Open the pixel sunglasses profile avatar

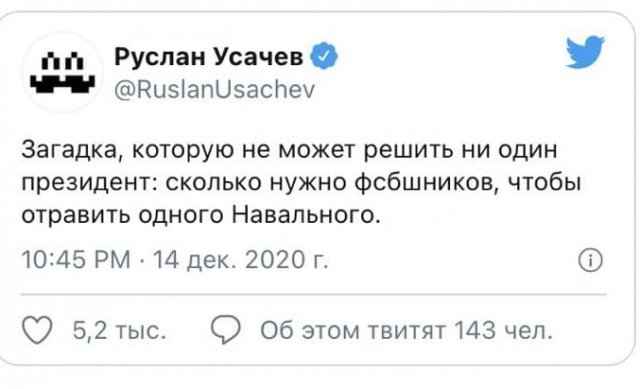(x=62, y=73)
